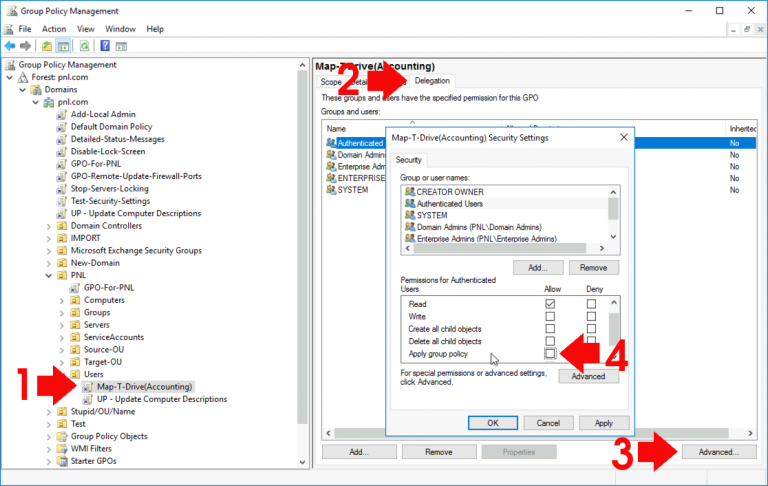Image resolution: width=768 pixels, height=486 pixels.
Task: Click Cancel in Security Settings dialog
Action: coord(548,423)
